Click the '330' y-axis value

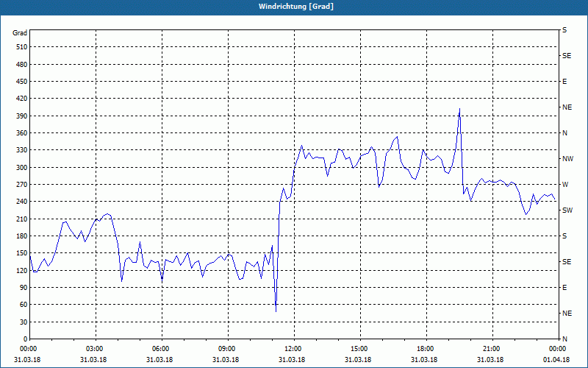pos(22,150)
